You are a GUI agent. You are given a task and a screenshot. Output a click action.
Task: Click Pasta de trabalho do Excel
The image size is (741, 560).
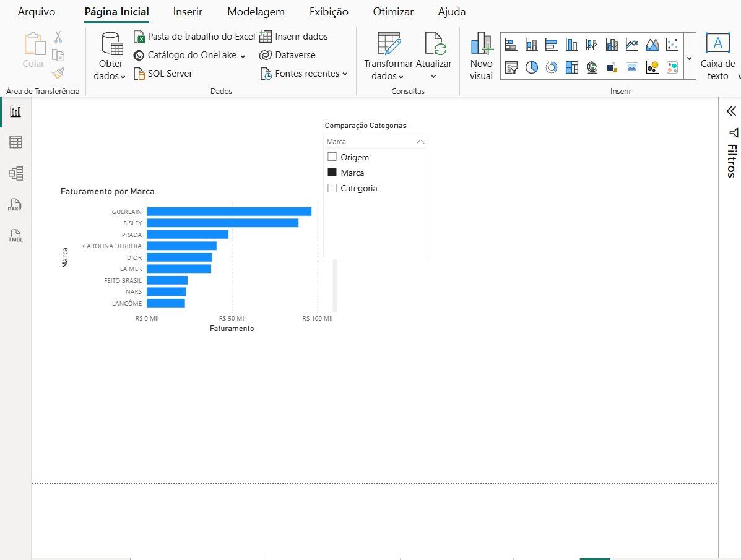[x=194, y=37]
